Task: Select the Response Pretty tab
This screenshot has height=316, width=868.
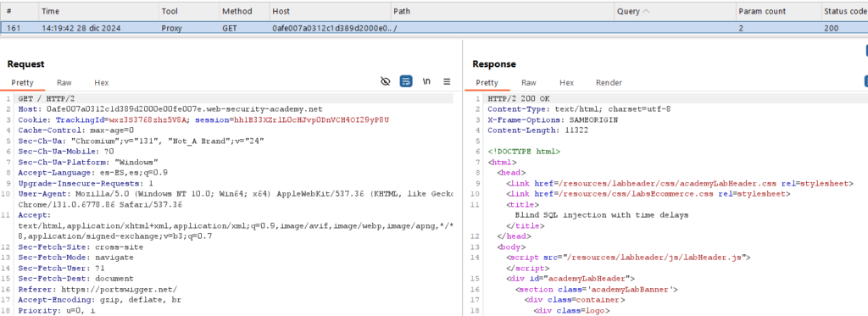Action: point(487,83)
